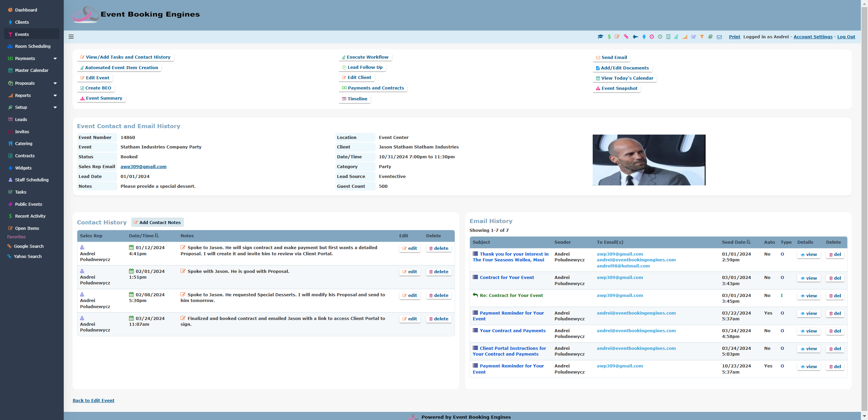Click Print link in top bar
This screenshot has width=868, height=420.
[734, 37]
